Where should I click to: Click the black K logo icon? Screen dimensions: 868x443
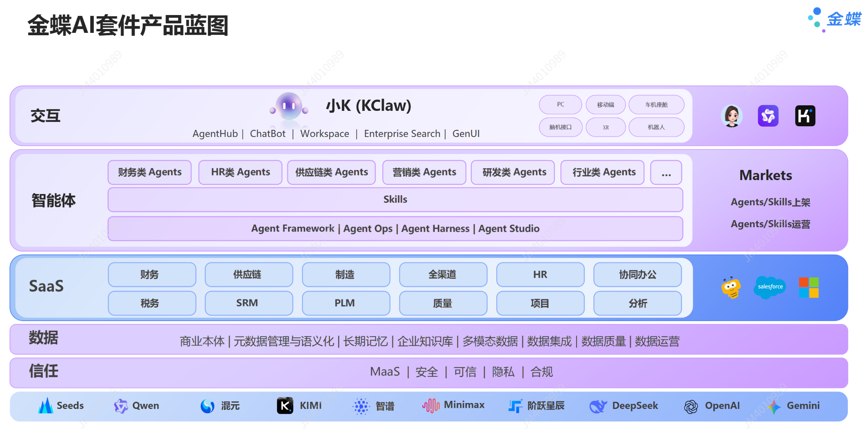(805, 116)
